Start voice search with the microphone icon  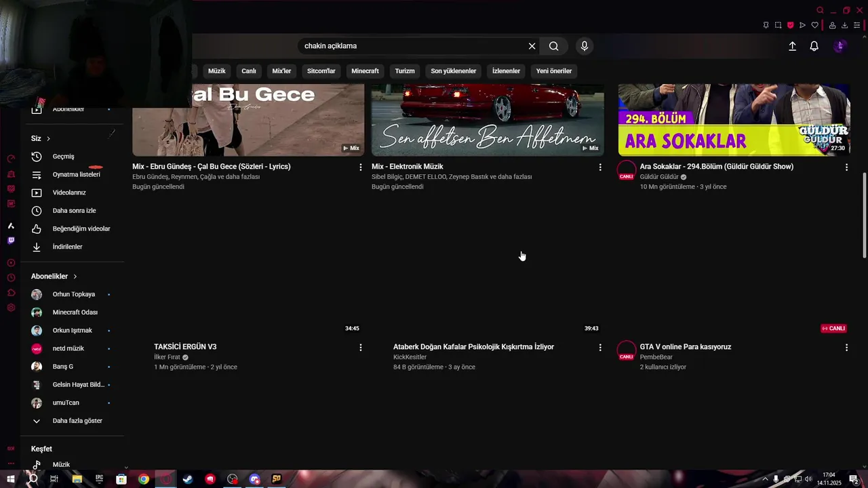(585, 46)
